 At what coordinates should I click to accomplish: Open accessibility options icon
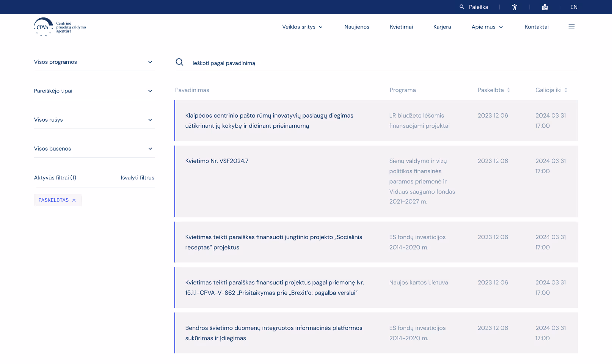(x=515, y=7)
